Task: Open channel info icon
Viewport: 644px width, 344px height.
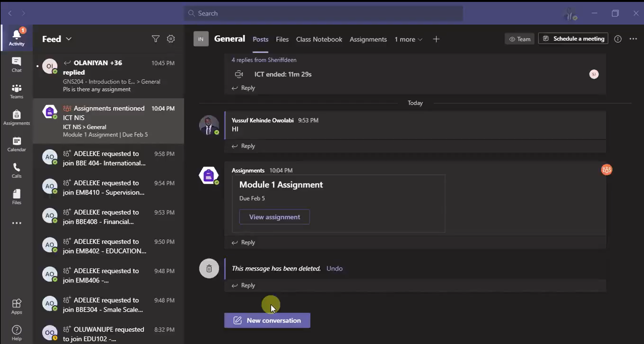Action: (618, 39)
